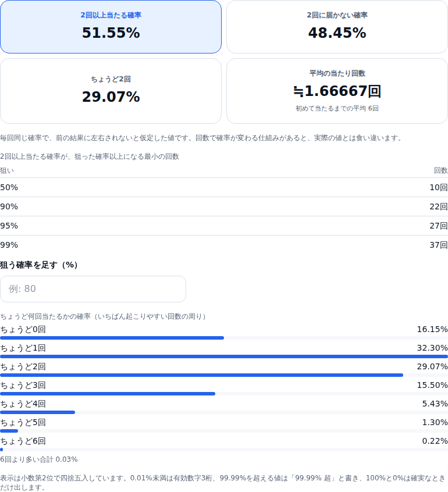Click the ちょうど6回 label
Screen dimensions: 448x492
(x=23, y=441)
